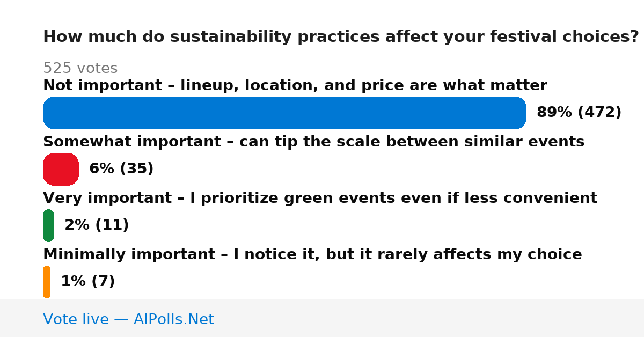The image size is (644, 337).
Task: Click the 6% (35) vote count
Action: [121, 169]
